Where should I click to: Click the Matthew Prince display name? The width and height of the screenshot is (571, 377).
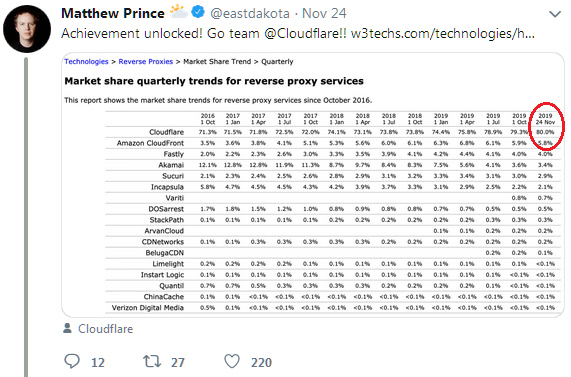(x=113, y=13)
